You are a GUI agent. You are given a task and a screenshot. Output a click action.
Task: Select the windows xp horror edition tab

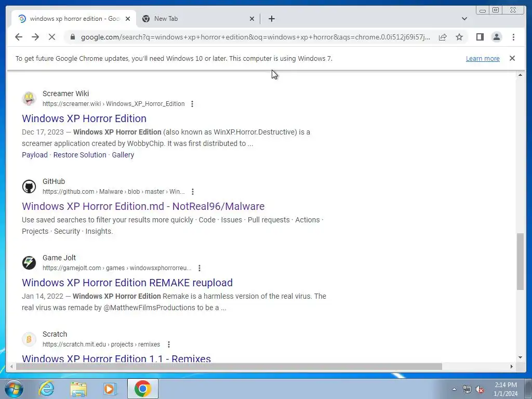74,19
